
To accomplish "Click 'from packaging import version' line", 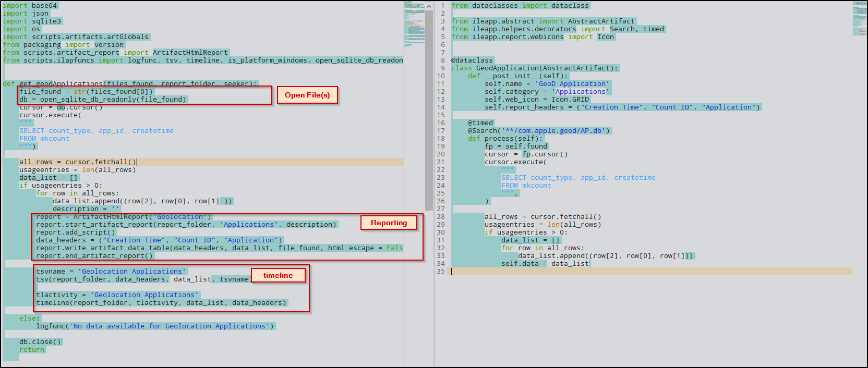I will [63, 45].
